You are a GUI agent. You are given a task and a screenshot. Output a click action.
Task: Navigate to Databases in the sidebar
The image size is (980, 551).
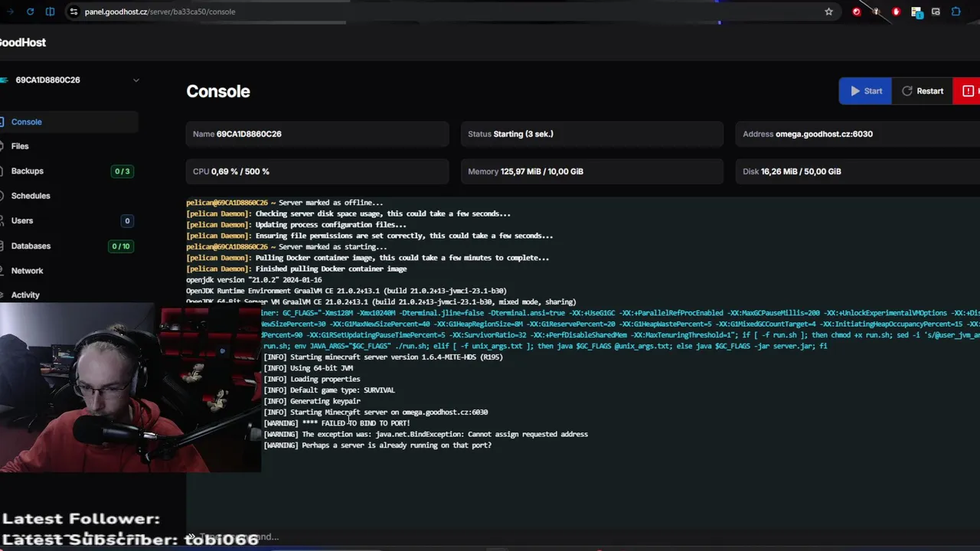tap(31, 246)
